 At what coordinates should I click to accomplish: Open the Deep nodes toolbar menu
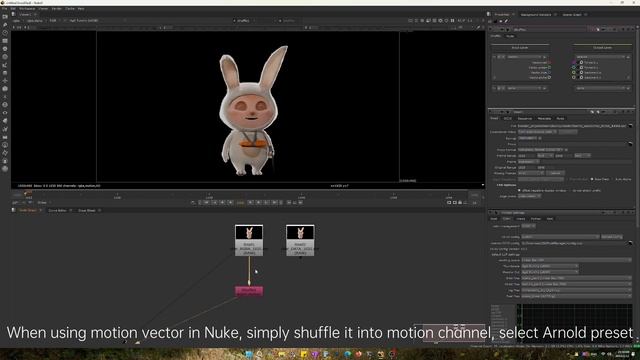point(5,104)
